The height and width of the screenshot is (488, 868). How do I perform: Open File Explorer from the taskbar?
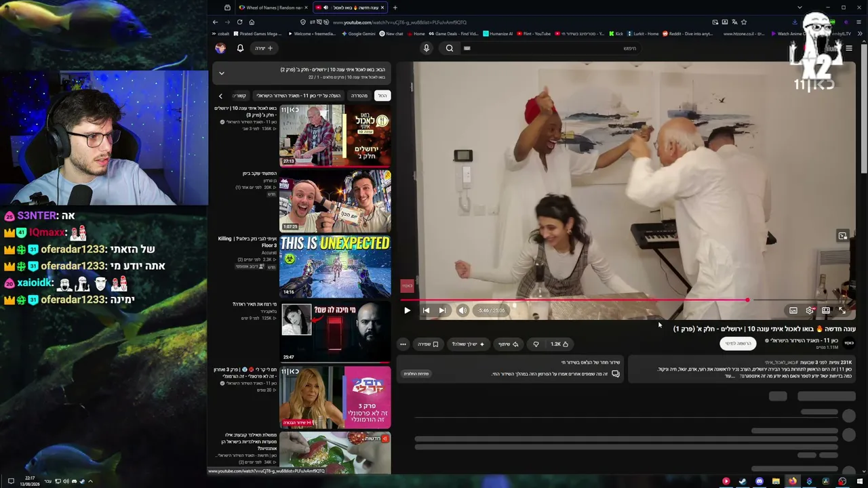pos(776,481)
